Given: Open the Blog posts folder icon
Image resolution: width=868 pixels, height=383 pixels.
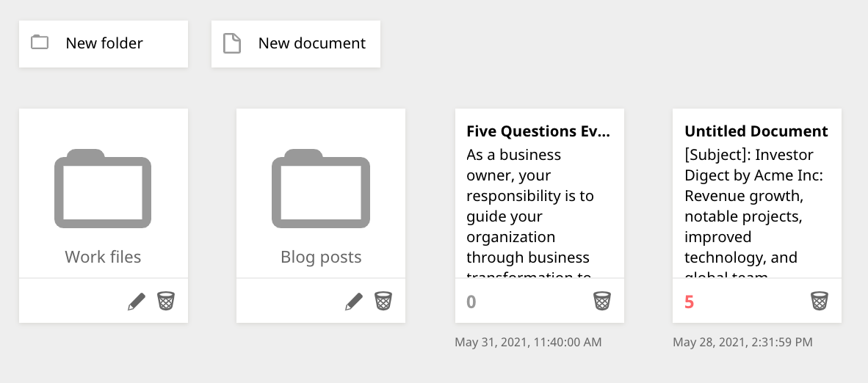Looking at the screenshot, I should pyautogui.click(x=321, y=189).
